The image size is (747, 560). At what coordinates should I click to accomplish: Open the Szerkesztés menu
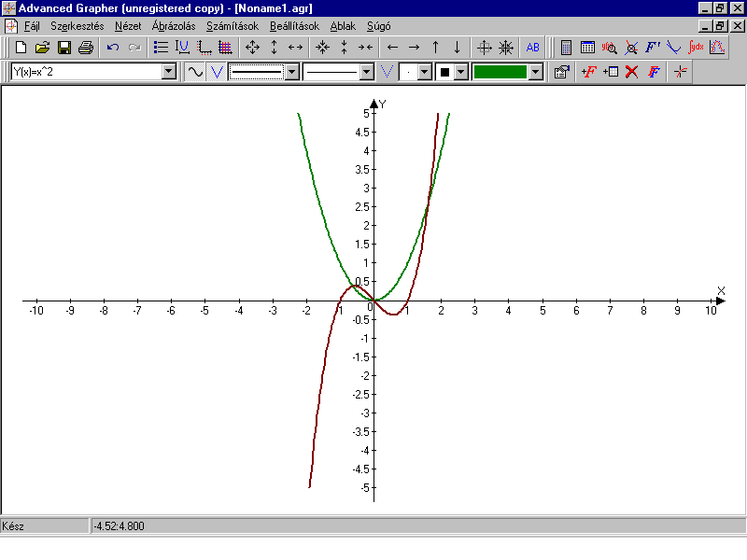[x=78, y=26]
